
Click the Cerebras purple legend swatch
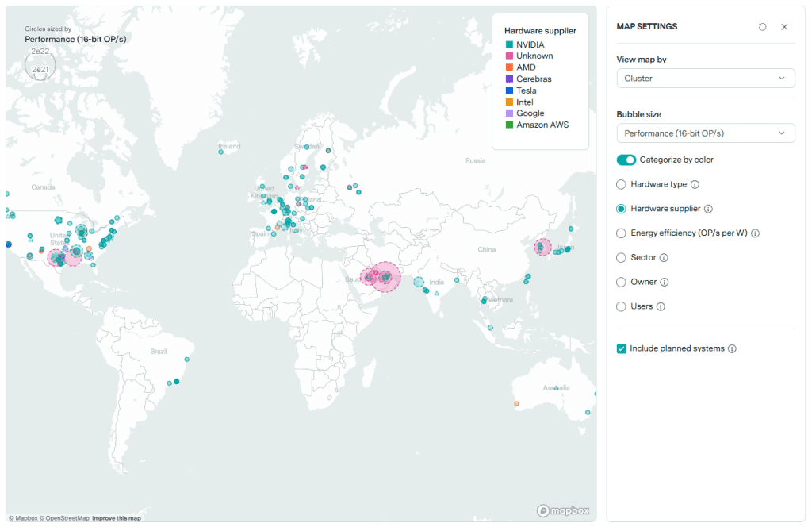point(509,79)
